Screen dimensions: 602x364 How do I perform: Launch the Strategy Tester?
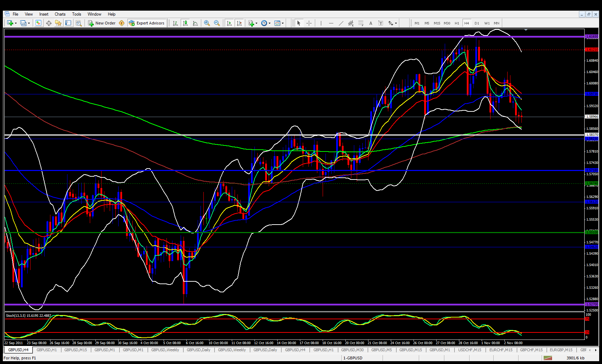coord(78,23)
